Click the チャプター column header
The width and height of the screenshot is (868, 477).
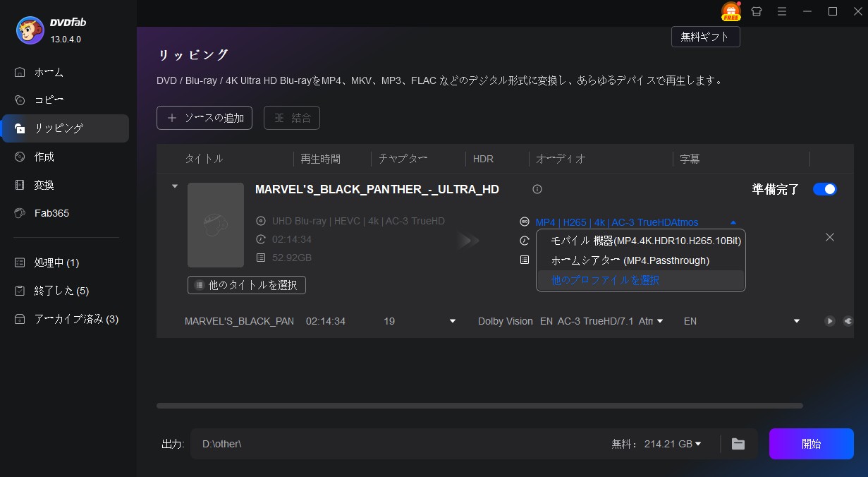tap(403, 159)
